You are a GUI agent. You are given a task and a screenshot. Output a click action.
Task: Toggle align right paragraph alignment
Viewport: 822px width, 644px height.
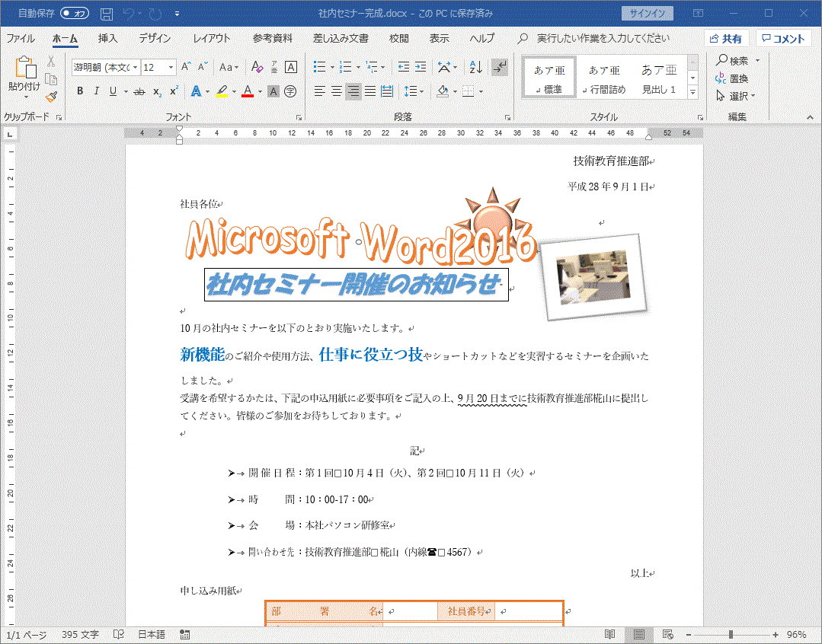[353, 91]
